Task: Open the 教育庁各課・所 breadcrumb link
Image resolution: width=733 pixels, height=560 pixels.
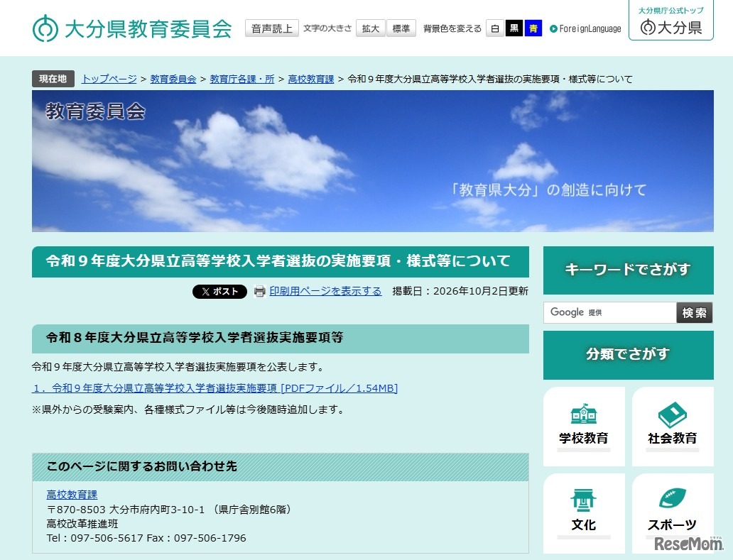Action: coord(242,79)
